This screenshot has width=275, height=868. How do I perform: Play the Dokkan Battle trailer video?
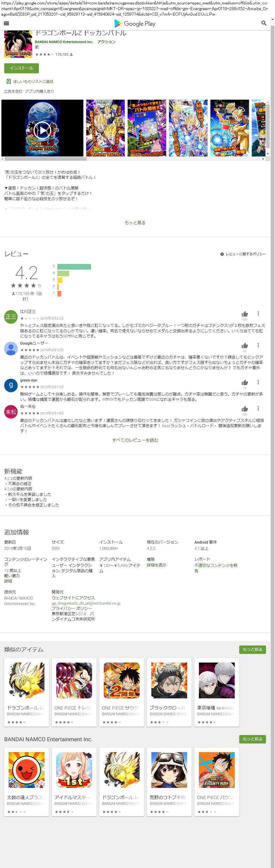(43, 130)
